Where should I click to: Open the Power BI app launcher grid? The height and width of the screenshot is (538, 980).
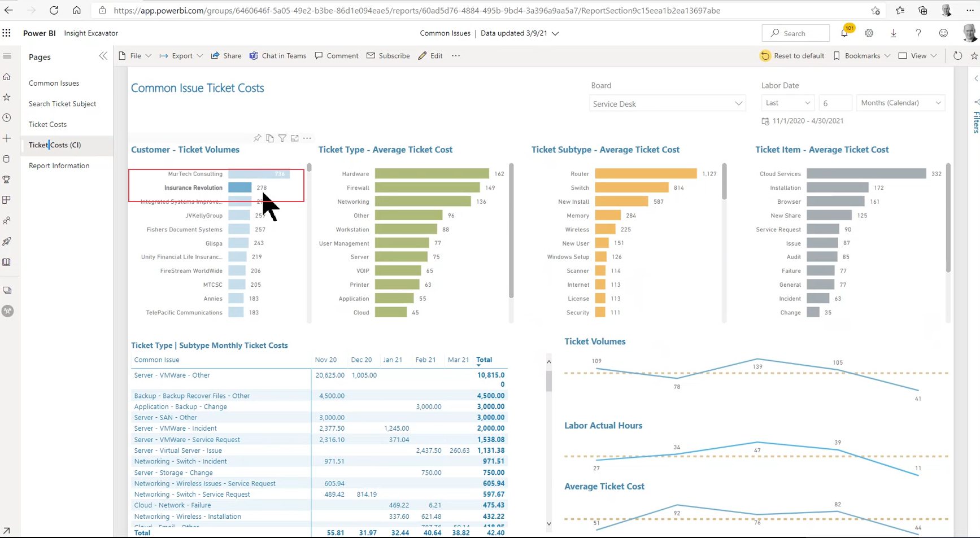[7, 33]
